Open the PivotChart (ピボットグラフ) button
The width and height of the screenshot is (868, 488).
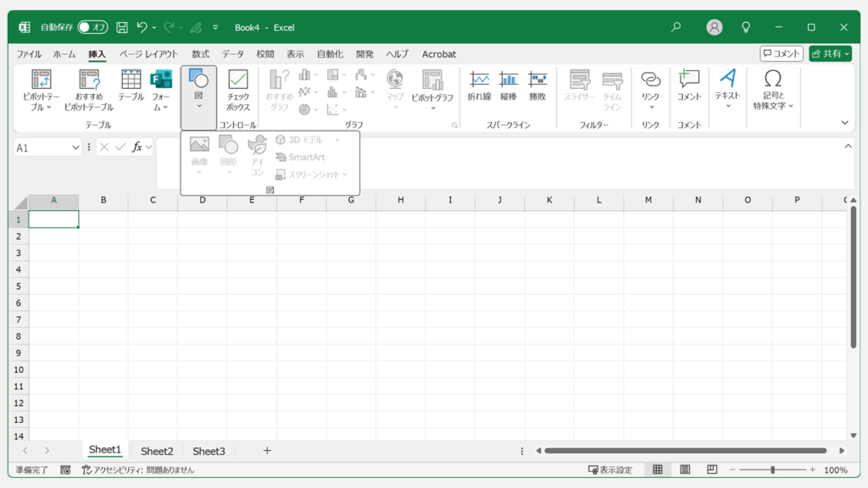(432, 90)
